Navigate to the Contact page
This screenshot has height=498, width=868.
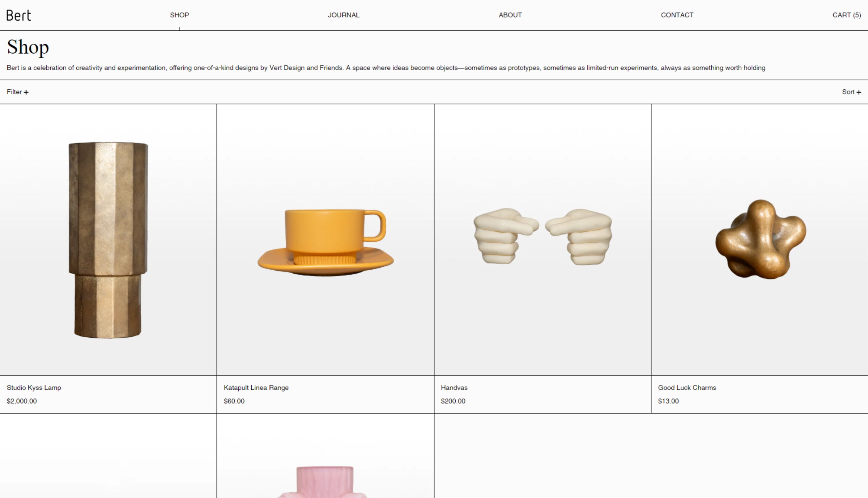677,15
